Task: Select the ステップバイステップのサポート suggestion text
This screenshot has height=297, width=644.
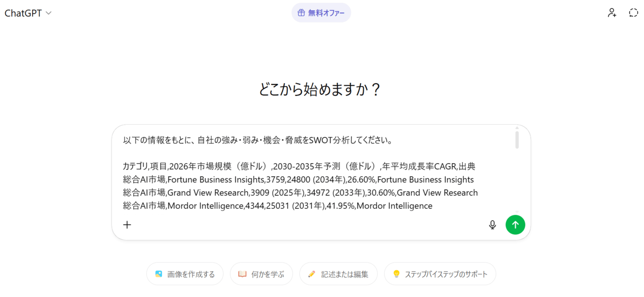Action: pyautogui.click(x=446, y=274)
